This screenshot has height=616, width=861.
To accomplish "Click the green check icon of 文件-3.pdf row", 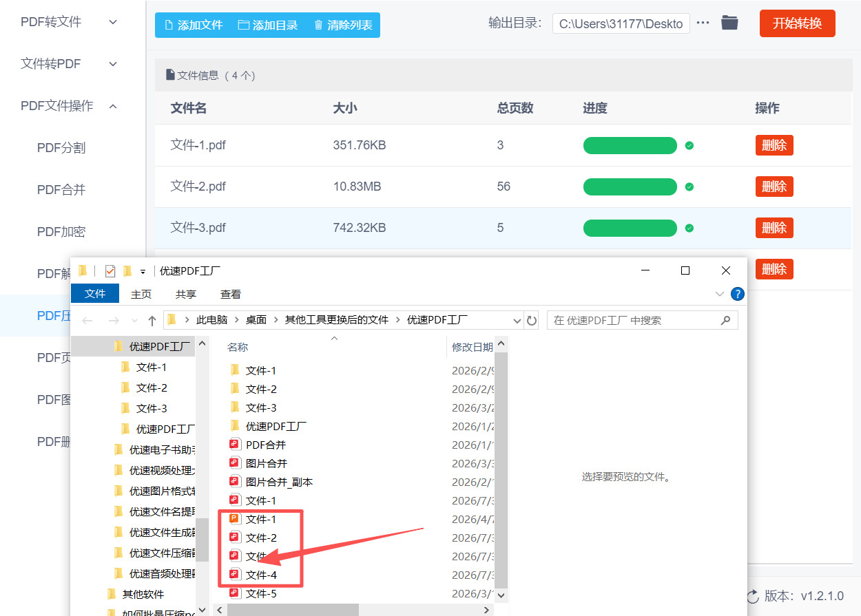I will [689, 228].
